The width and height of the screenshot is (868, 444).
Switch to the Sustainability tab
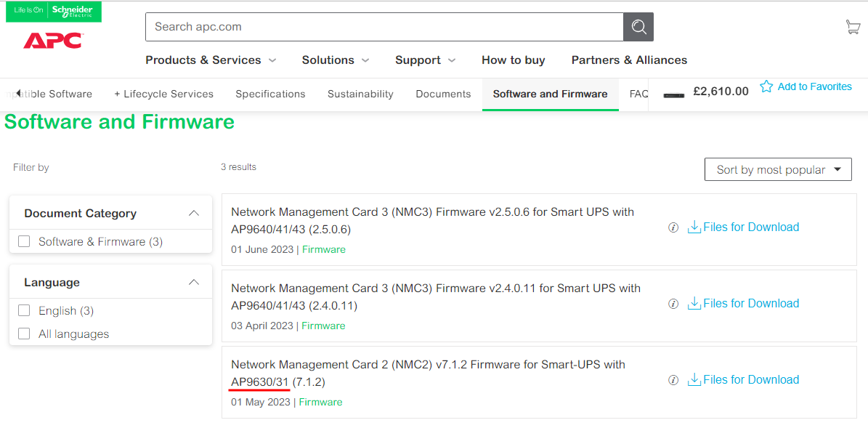pyautogui.click(x=360, y=94)
